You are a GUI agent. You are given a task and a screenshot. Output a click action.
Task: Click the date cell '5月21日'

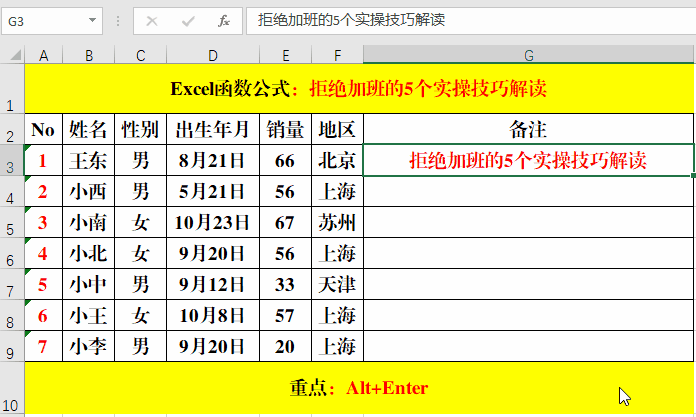coord(213,191)
